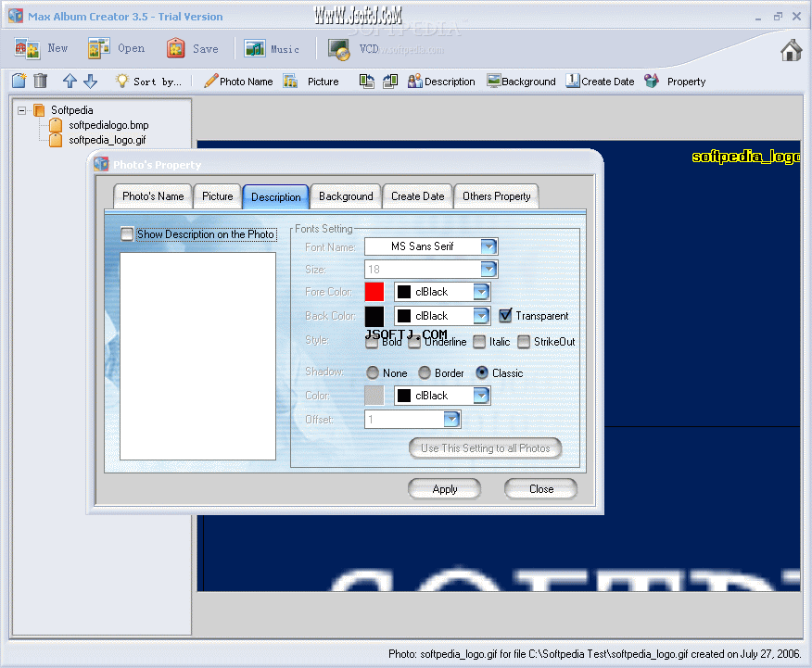Click the Picture toolbar icon

pos(290,81)
